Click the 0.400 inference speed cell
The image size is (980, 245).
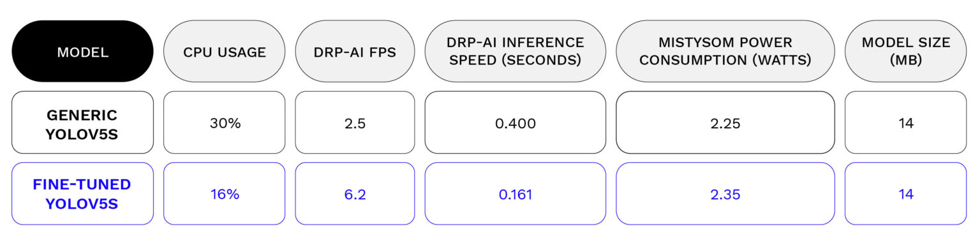click(515, 123)
